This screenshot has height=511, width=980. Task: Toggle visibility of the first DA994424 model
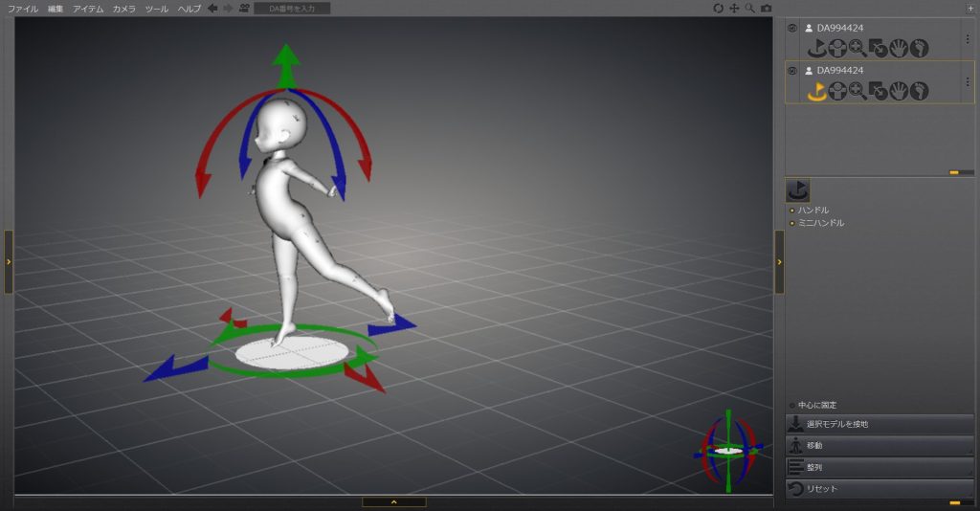point(792,28)
